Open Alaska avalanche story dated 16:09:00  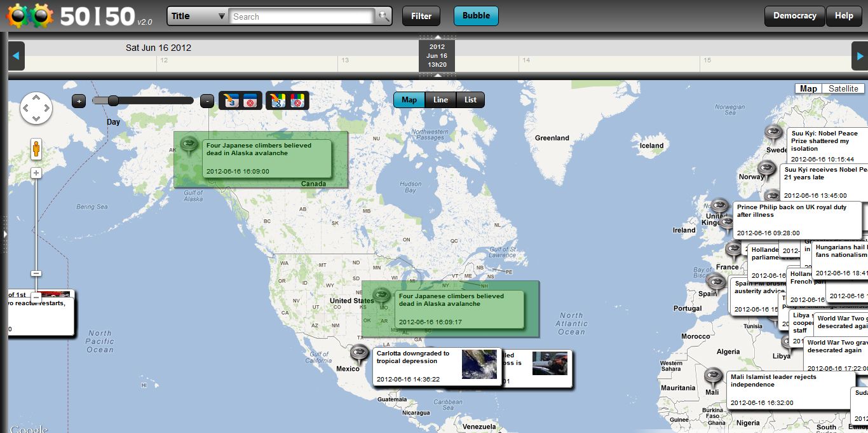tap(268, 158)
